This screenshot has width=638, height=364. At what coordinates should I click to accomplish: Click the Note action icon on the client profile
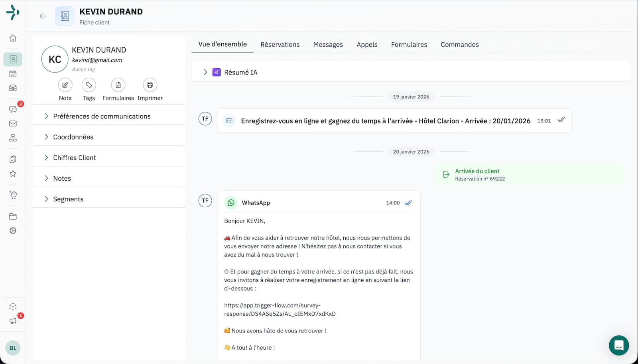point(65,85)
